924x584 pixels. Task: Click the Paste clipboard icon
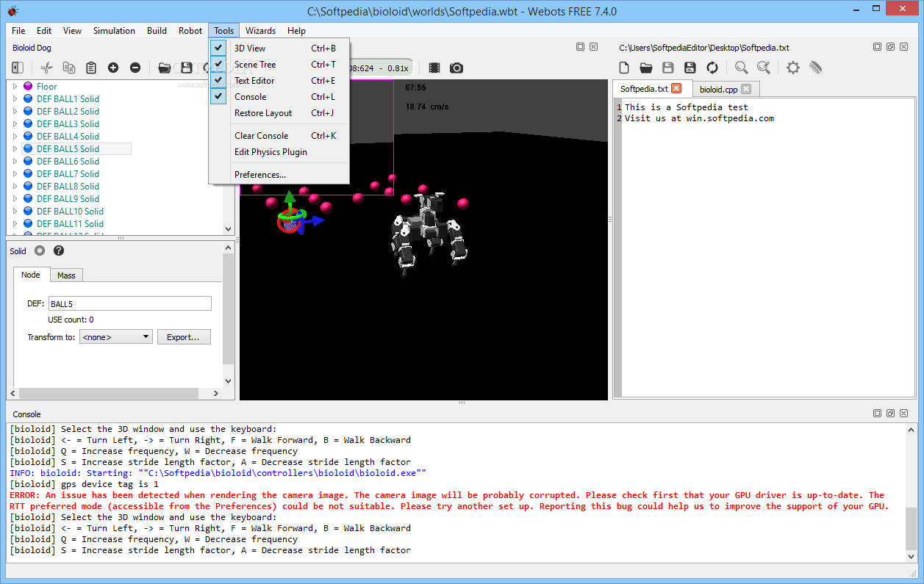[91, 68]
